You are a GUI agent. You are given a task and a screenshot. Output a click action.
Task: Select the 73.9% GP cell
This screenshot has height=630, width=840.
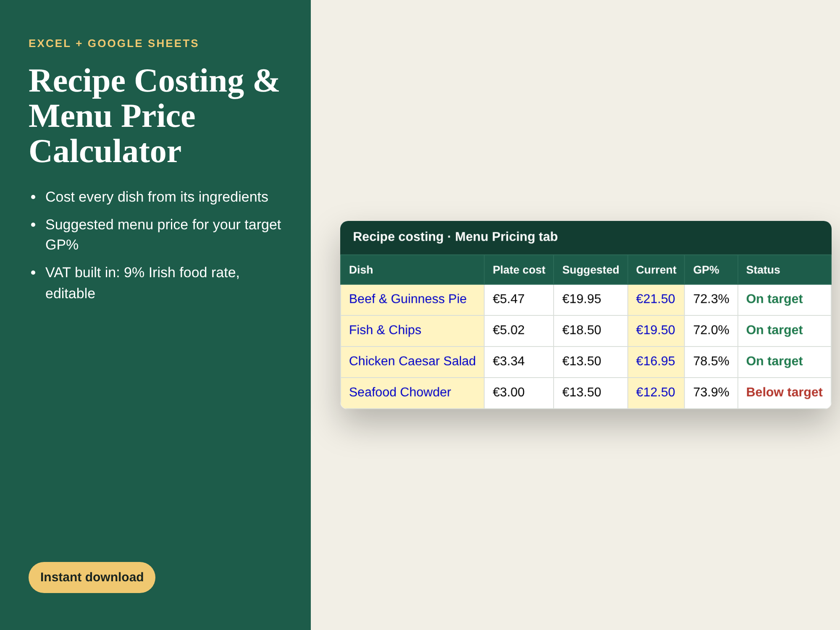711,393
